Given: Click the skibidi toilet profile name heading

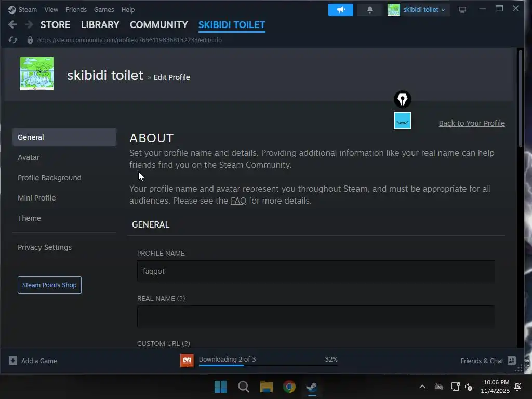Looking at the screenshot, I should click(105, 75).
